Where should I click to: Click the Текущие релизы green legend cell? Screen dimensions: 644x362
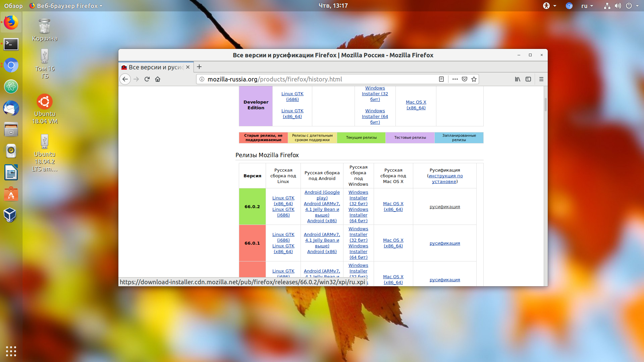pyautogui.click(x=361, y=138)
